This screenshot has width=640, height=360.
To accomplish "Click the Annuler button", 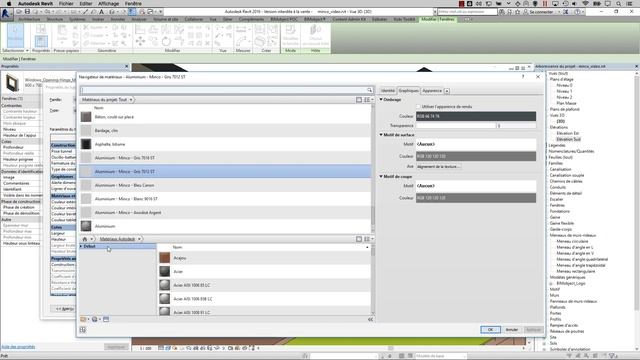I will [x=512, y=330].
